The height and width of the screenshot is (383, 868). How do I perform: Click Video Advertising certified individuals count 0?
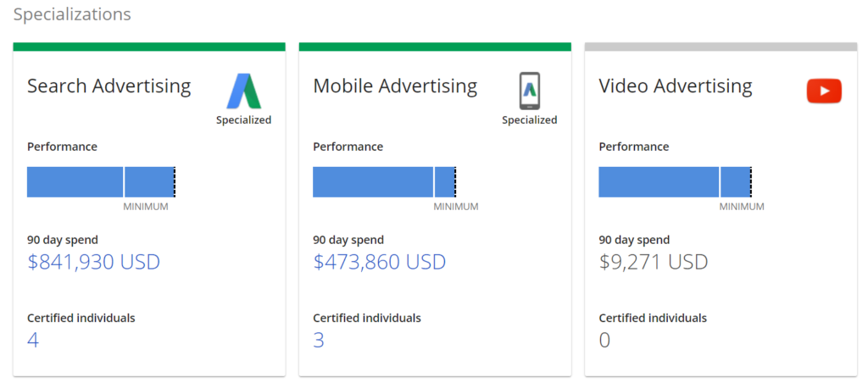604,340
